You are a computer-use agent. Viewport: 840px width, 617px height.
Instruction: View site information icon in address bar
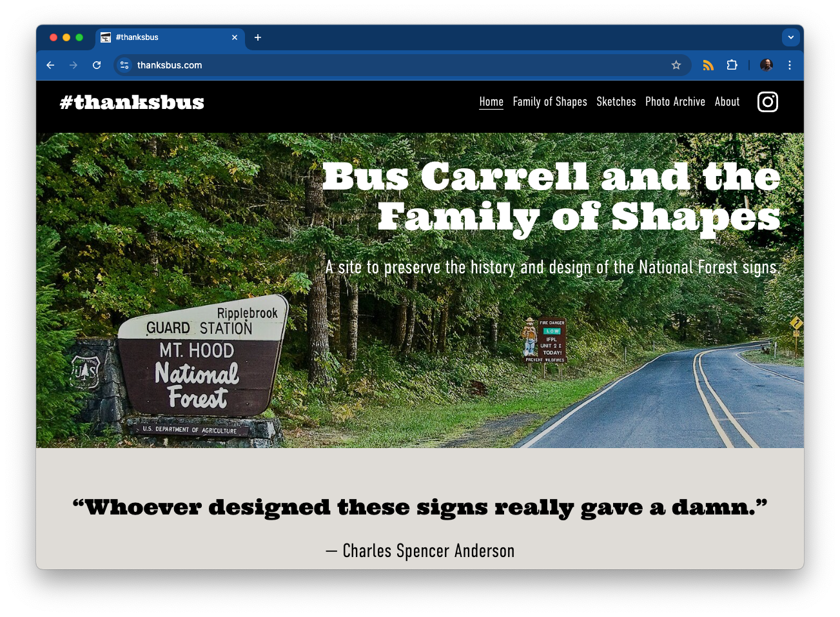click(124, 65)
